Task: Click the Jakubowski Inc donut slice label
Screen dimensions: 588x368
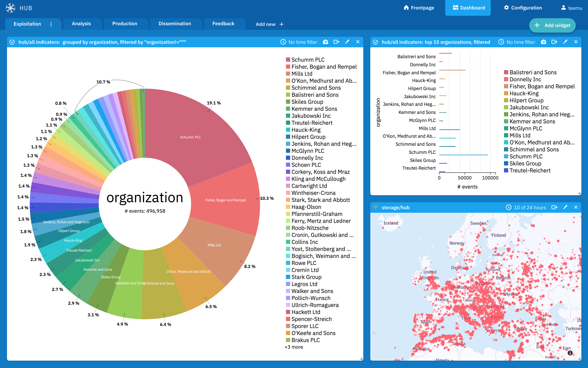Action: point(87,260)
